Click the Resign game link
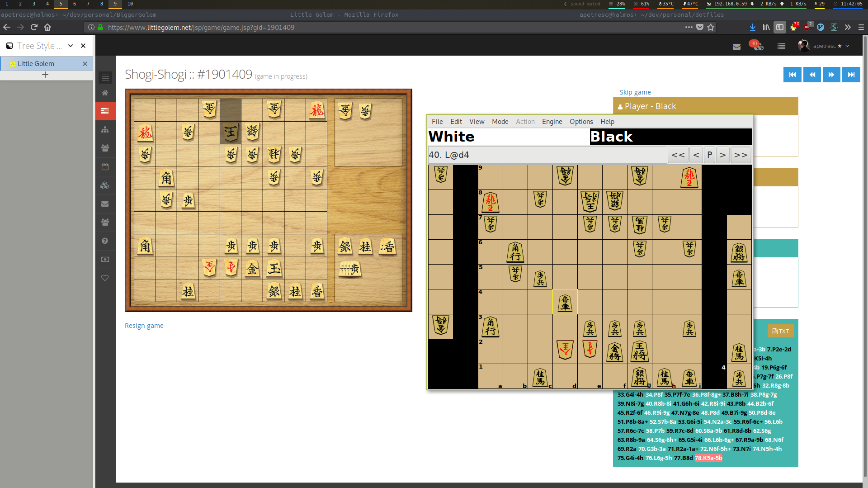The width and height of the screenshot is (868, 488). (144, 326)
